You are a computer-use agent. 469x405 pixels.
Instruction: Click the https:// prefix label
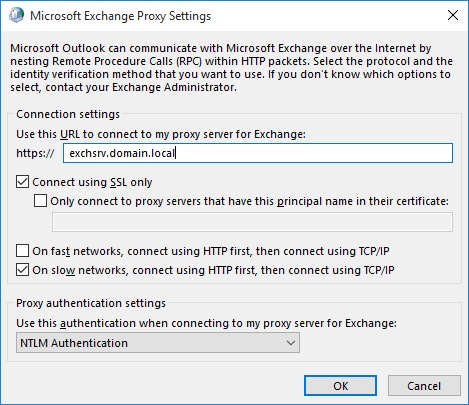coord(35,153)
